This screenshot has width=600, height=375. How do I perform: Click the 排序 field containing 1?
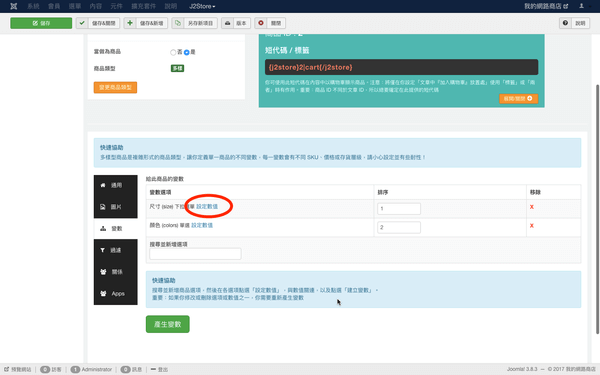click(x=399, y=209)
